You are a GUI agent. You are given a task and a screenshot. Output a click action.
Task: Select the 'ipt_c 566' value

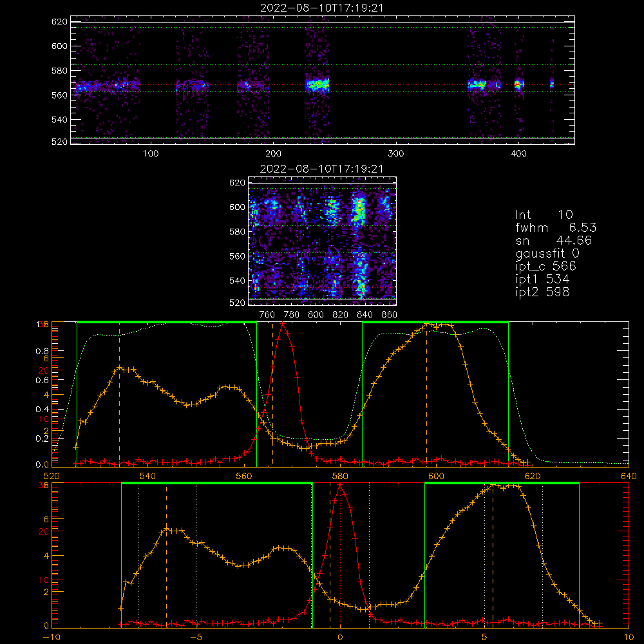[x=546, y=266]
